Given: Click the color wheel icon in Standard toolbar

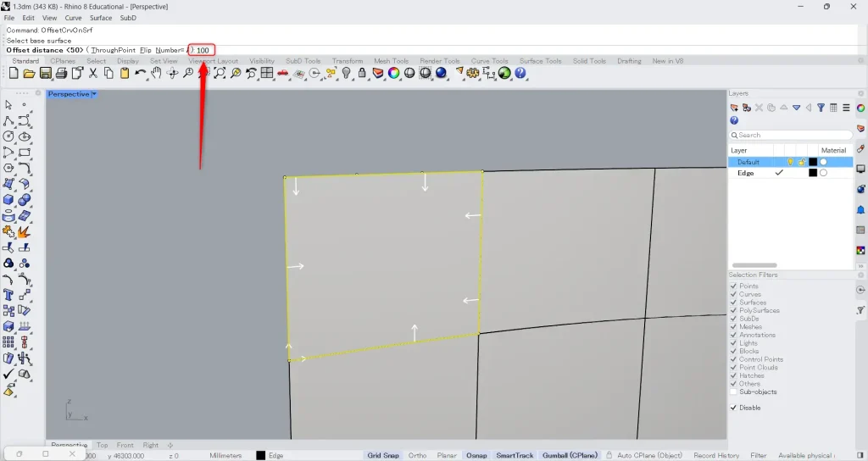Looking at the screenshot, I should [x=393, y=73].
